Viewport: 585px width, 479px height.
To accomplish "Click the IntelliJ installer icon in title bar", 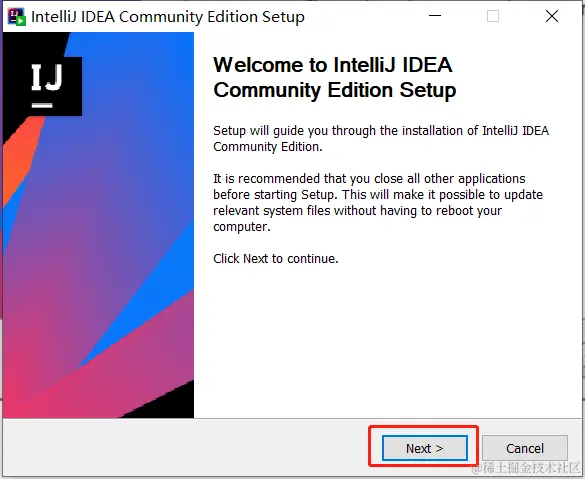I will [16, 17].
